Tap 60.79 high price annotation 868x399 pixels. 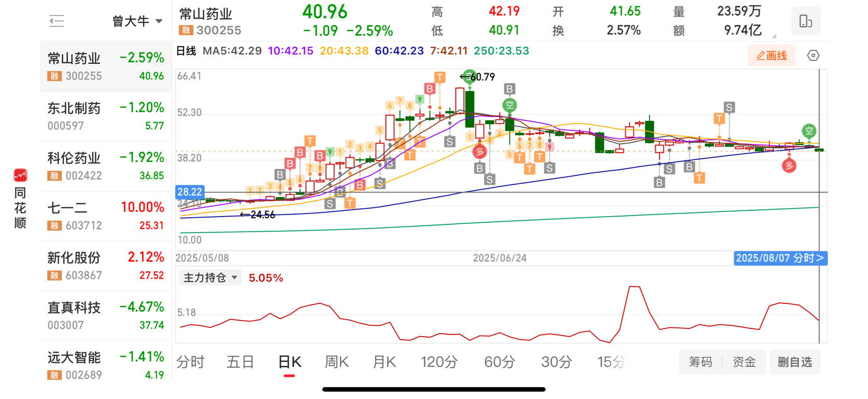[478, 77]
